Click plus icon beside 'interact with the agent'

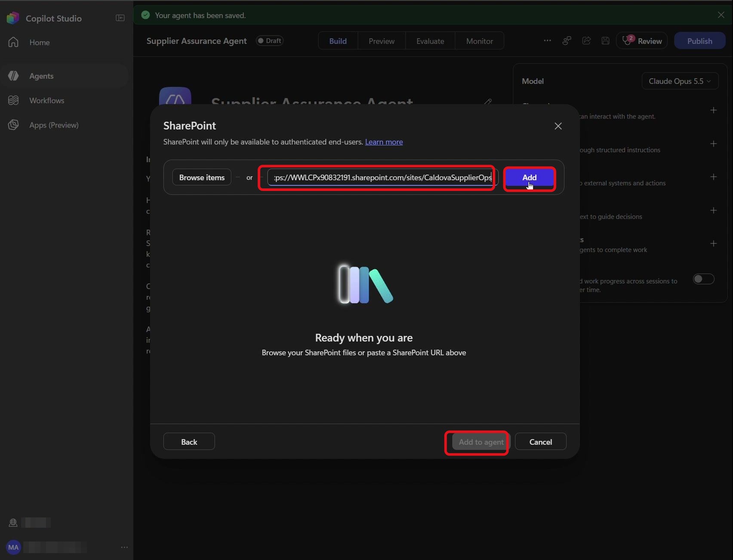(713, 110)
